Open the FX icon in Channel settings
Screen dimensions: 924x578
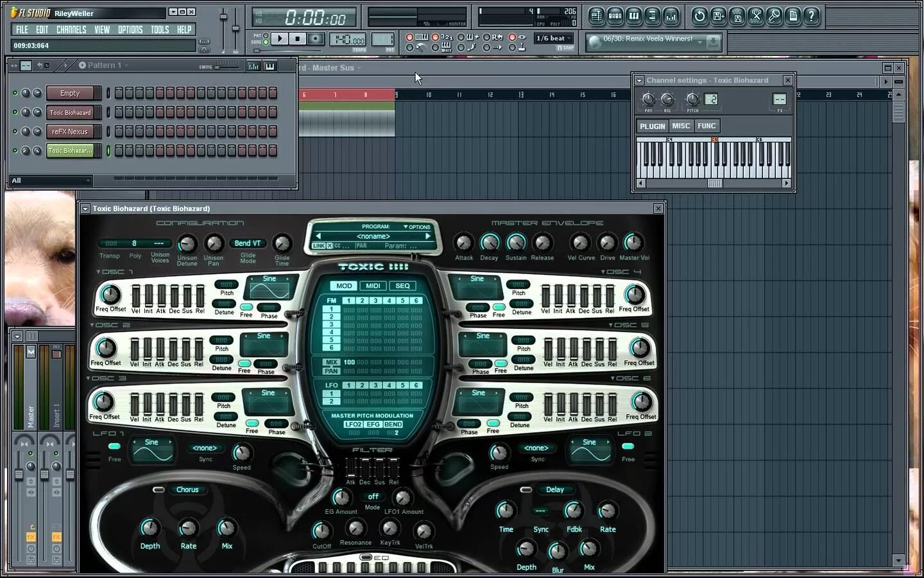[x=780, y=100]
